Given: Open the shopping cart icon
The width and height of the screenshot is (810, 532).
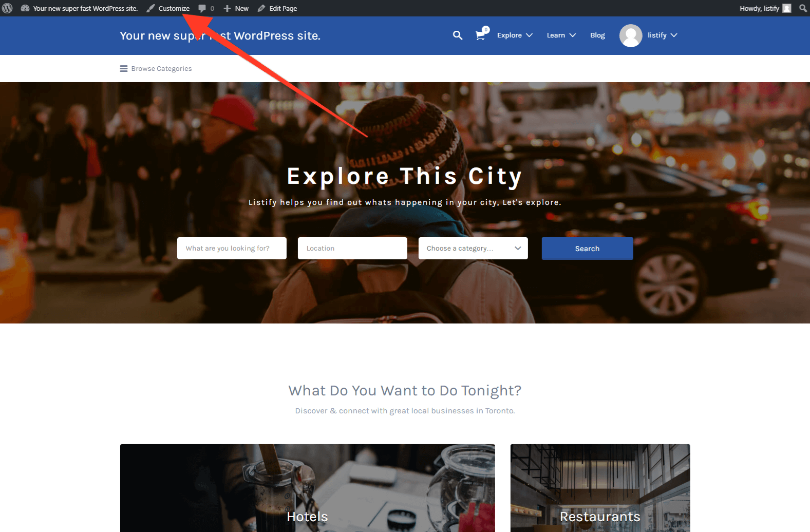Looking at the screenshot, I should [480, 35].
